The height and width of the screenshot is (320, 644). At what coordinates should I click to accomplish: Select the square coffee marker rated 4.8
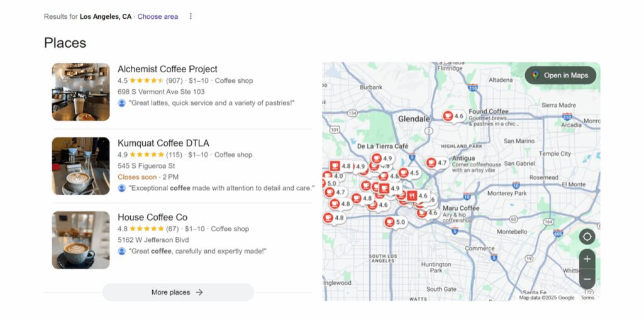click(x=340, y=166)
